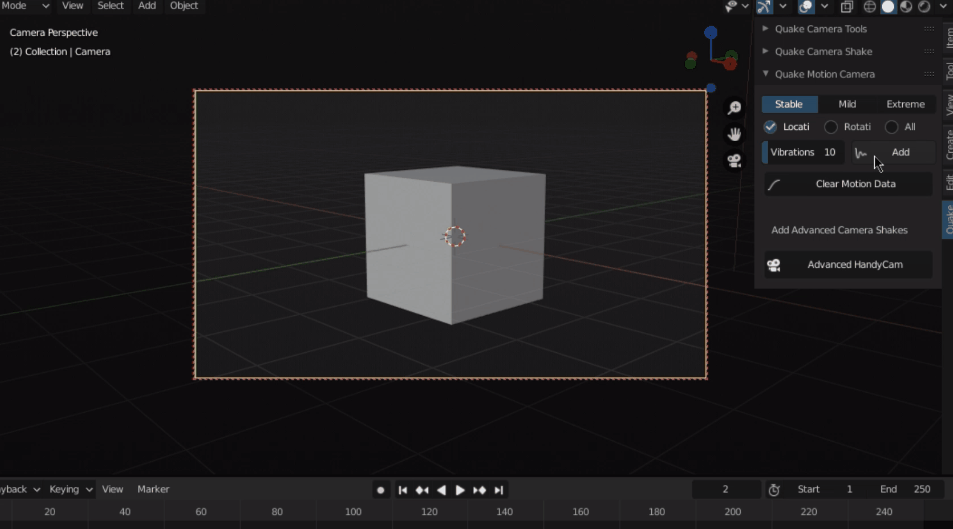This screenshot has height=529, width=953.
Task: Open the Marker menu
Action: [x=153, y=489]
